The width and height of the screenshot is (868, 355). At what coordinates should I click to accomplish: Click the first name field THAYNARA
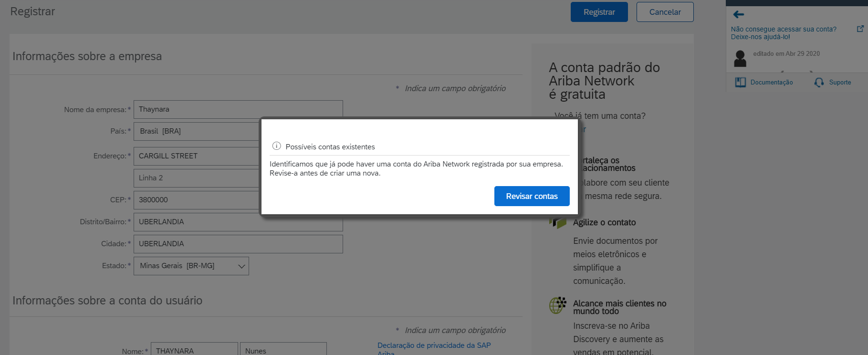(x=194, y=350)
